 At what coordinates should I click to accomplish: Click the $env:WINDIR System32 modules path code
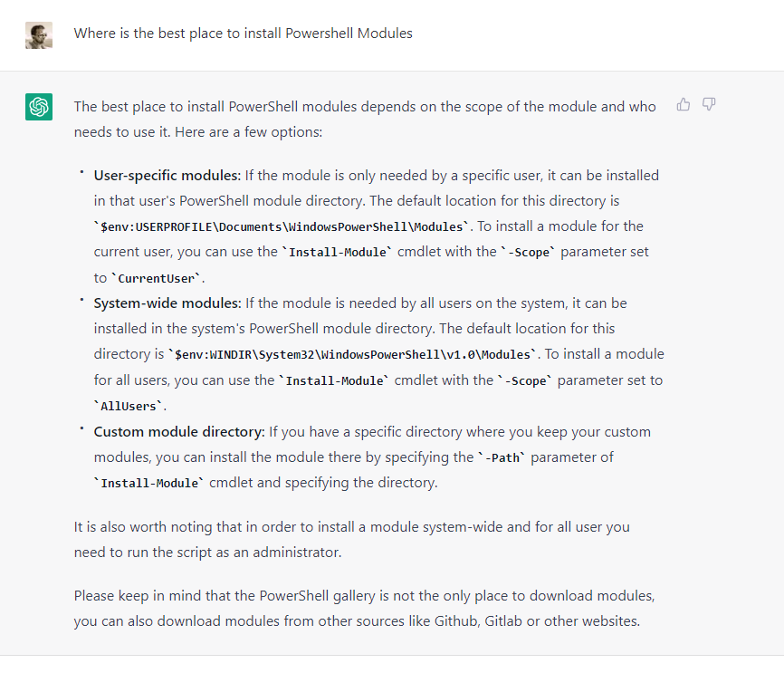(352, 355)
